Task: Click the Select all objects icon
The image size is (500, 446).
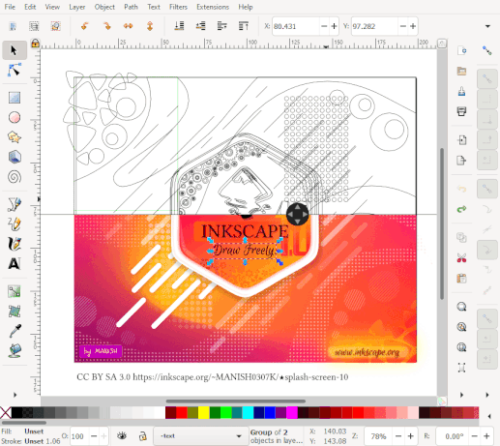Action: pos(13,26)
